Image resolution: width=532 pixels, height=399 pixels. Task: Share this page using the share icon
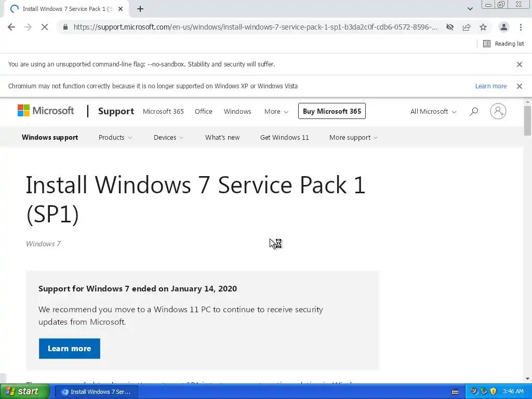pyautogui.click(x=467, y=27)
